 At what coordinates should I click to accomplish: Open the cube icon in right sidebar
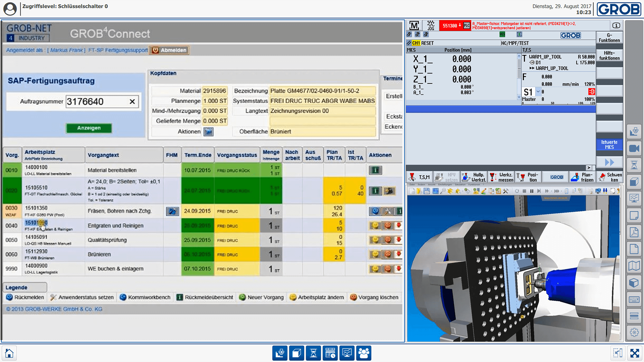click(634, 283)
